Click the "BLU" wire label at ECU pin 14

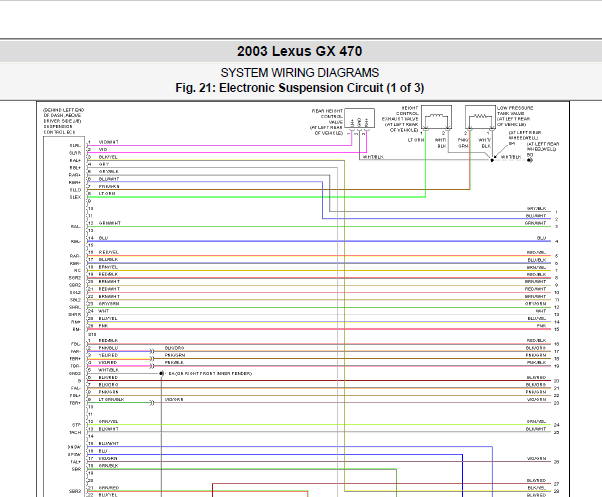[x=103, y=238]
